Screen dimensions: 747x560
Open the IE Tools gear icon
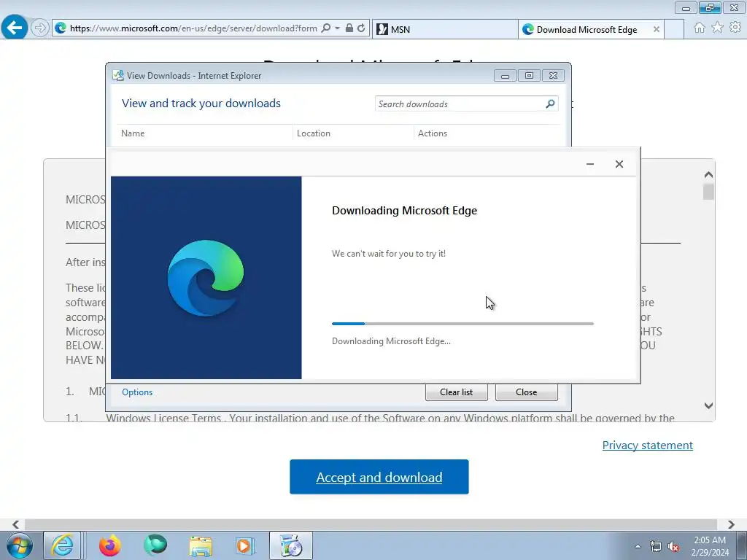point(735,28)
